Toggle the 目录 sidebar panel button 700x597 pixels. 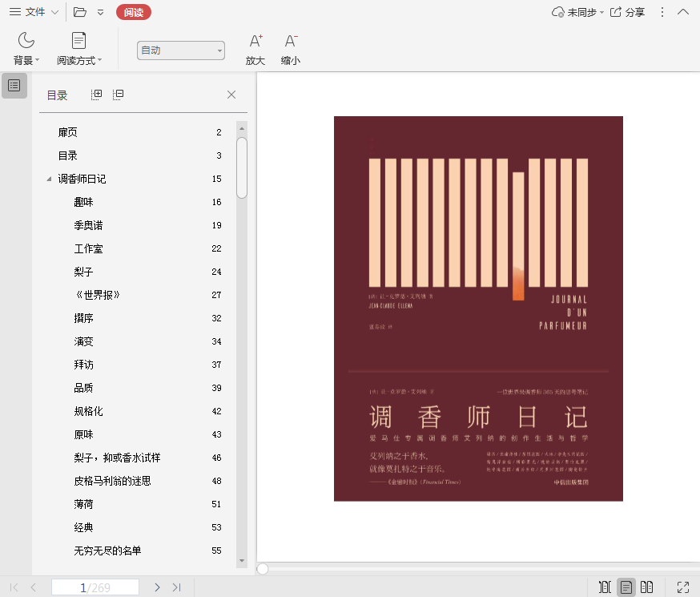(x=14, y=85)
